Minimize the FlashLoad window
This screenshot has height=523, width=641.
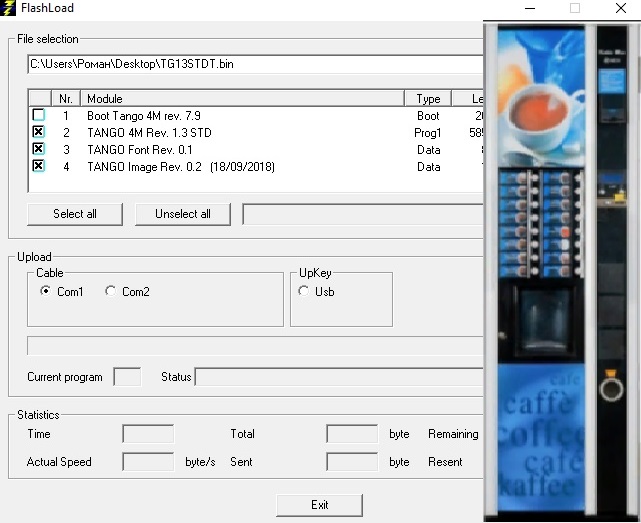[530, 8]
